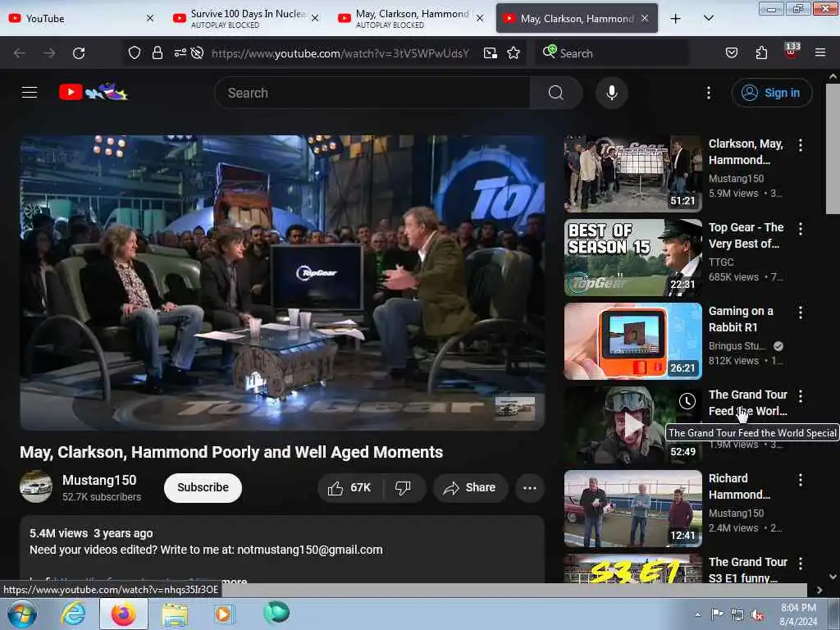Open more actions under the video
The image size is (840, 630).
tap(529, 487)
